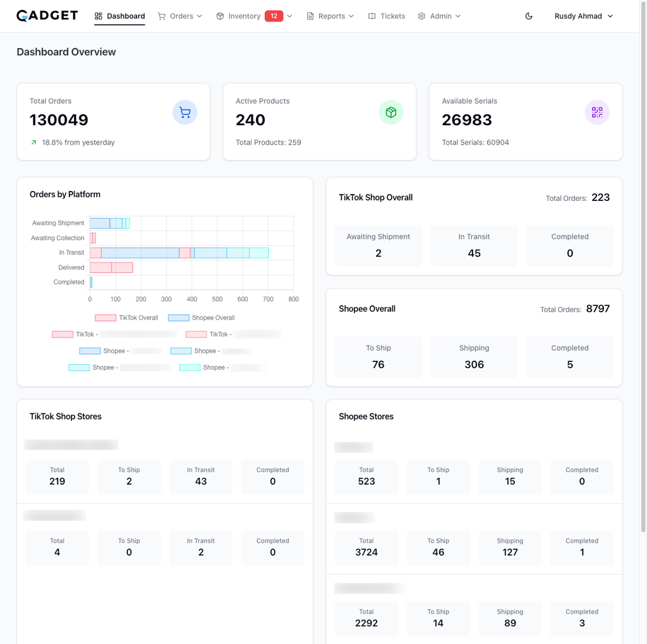Click the red 12 Inventory badge
The width and height of the screenshot is (647, 644).
(x=274, y=16)
